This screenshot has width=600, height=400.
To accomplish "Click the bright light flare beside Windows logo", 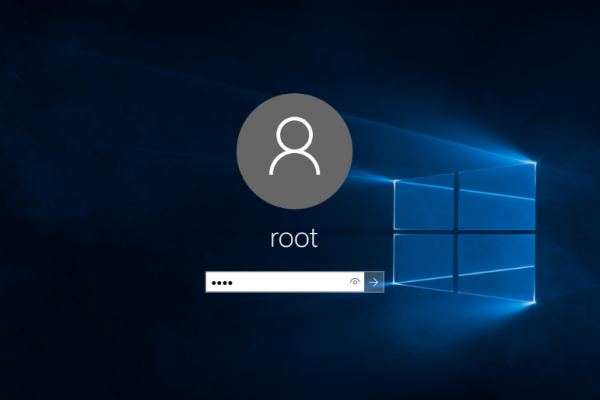I will tap(529, 160).
